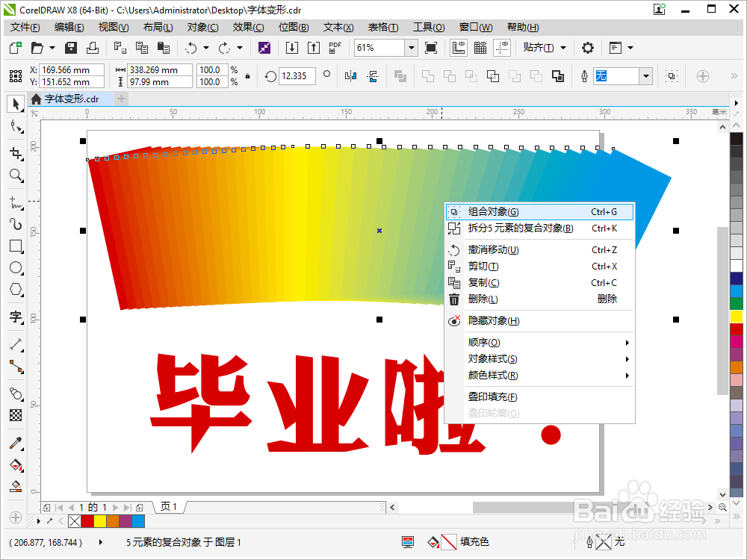This screenshot has height=560, width=747.
Task: Click 复制 in the context menu
Action: pyautogui.click(x=540, y=282)
